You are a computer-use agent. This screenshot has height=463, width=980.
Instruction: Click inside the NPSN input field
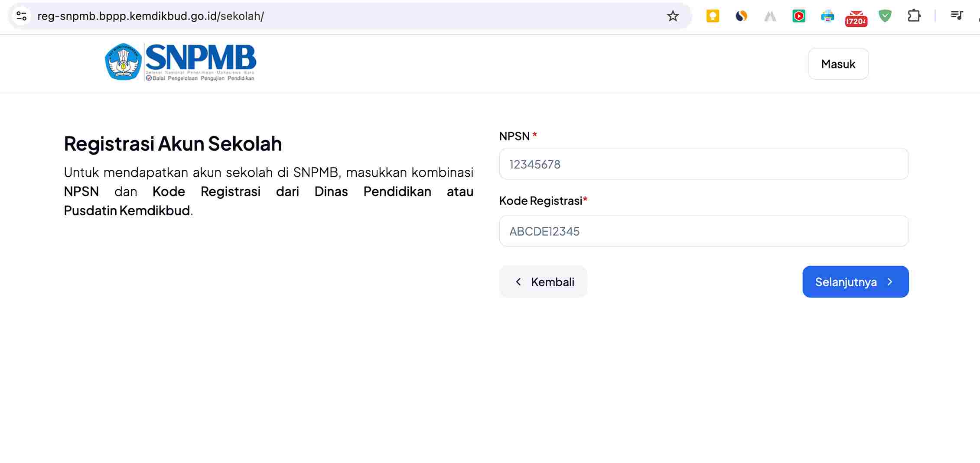pyautogui.click(x=703, y=164)
